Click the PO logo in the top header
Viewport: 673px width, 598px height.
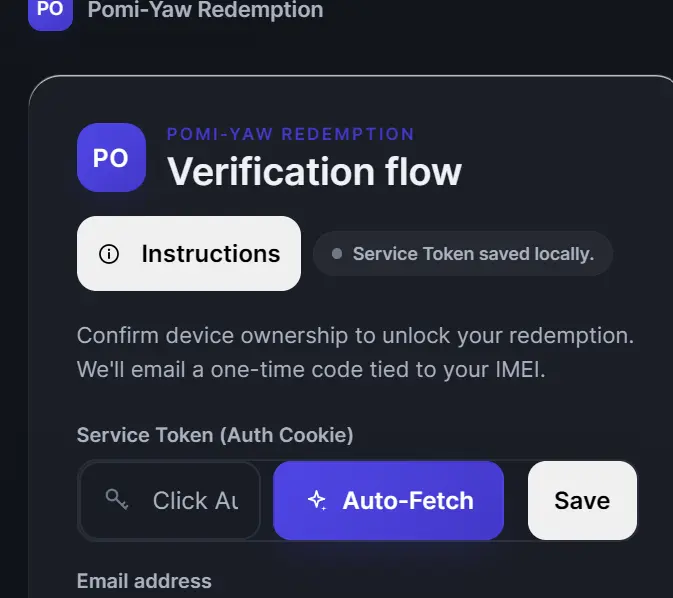(50, 11)
